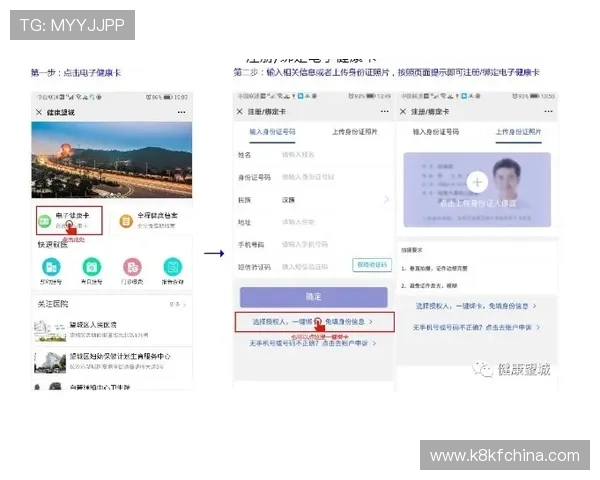Select 上传身份证照片 tab on photo upload page
Image resolution: width=600 pixels, height=480 pixels.
coord(518,132)
